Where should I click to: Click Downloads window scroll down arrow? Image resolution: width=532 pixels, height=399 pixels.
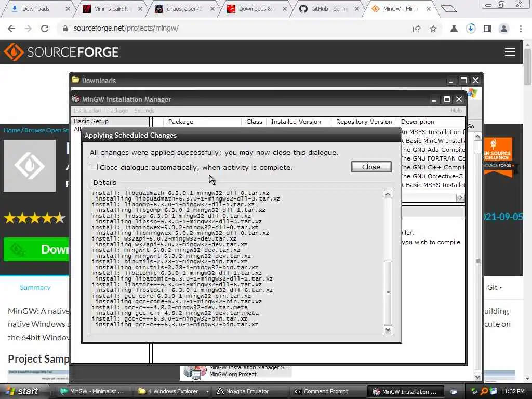[x=477, y=377]
